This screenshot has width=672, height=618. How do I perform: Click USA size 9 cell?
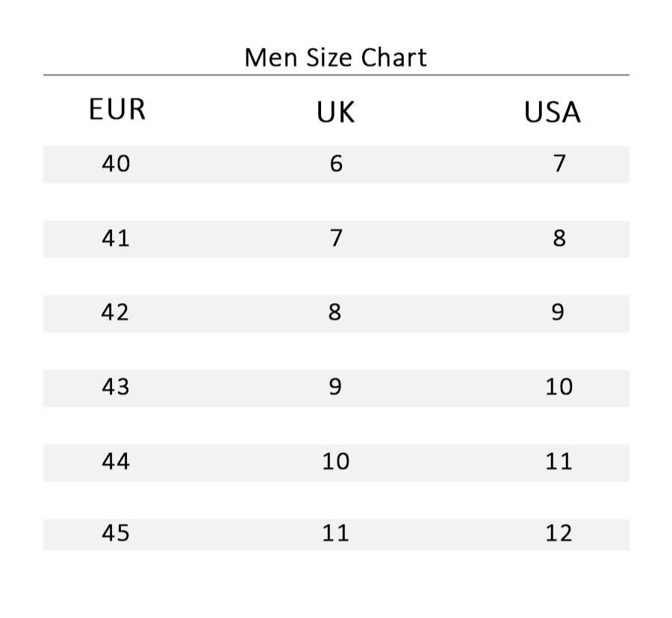(558, 312)
